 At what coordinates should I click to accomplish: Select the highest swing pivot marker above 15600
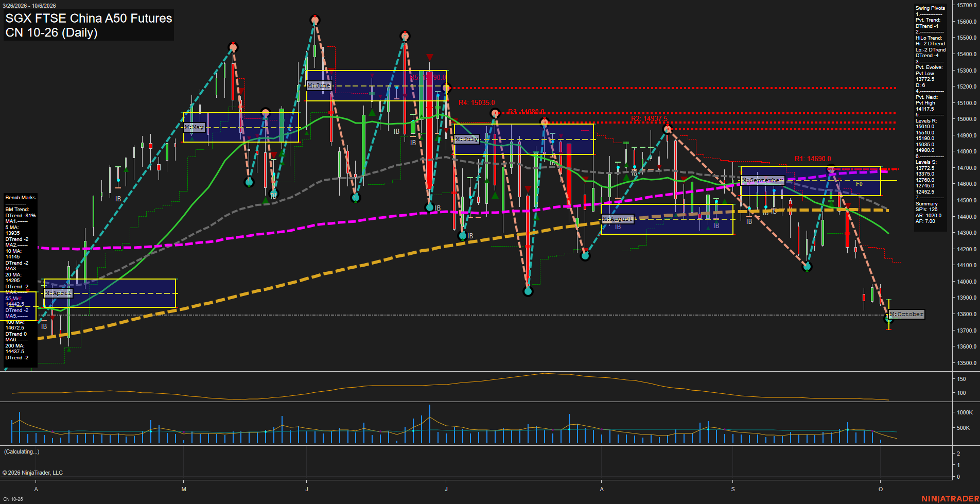click(x=315, y=20)
